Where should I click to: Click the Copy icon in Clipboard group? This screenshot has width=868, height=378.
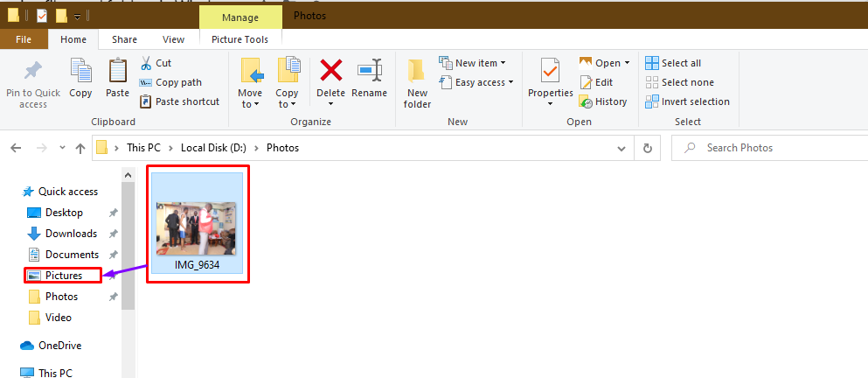pyautogui.click(x=80, y=72)
